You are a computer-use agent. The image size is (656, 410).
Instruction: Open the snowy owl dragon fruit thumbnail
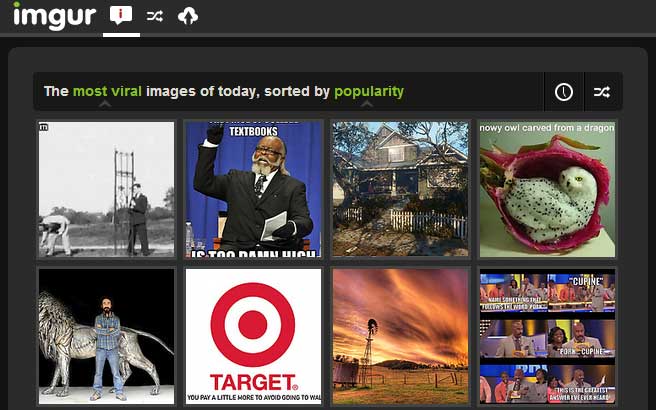pos(547,189)
